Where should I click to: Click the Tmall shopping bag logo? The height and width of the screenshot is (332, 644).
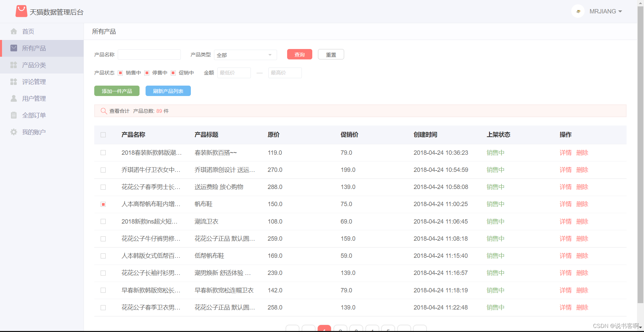click(21, 11)
